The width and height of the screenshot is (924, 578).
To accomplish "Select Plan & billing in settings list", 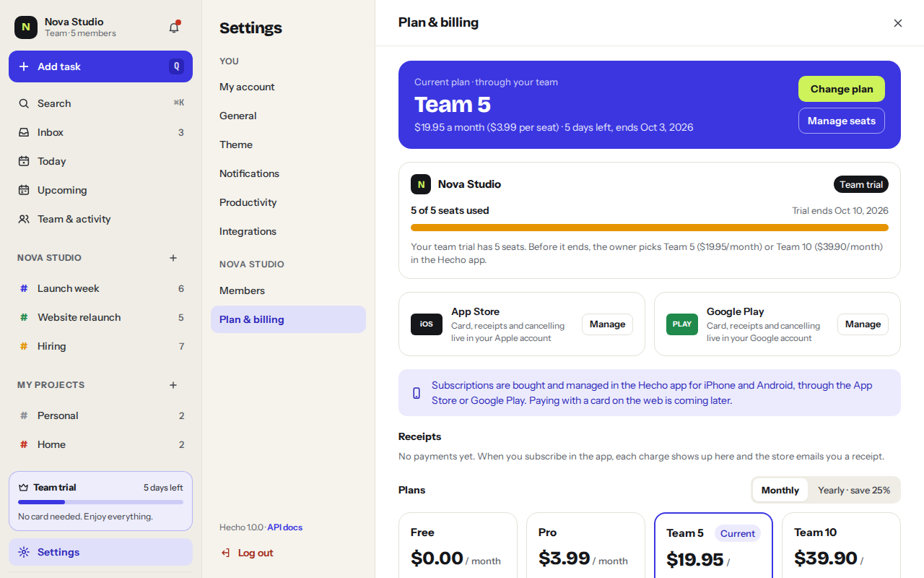I will pyautogui.click(x=288, y=319).
